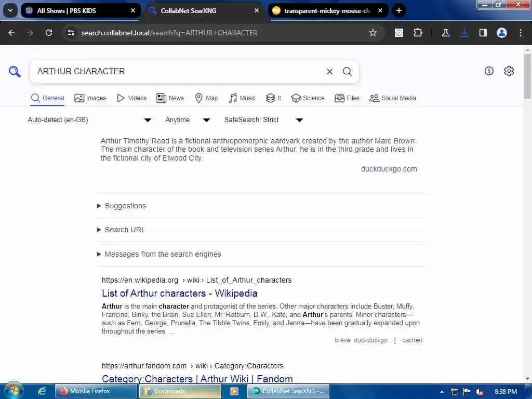Select the Files search category
The width and height of the screenshot is (532, 399).
pyautogui.click(x=347, y=98)
